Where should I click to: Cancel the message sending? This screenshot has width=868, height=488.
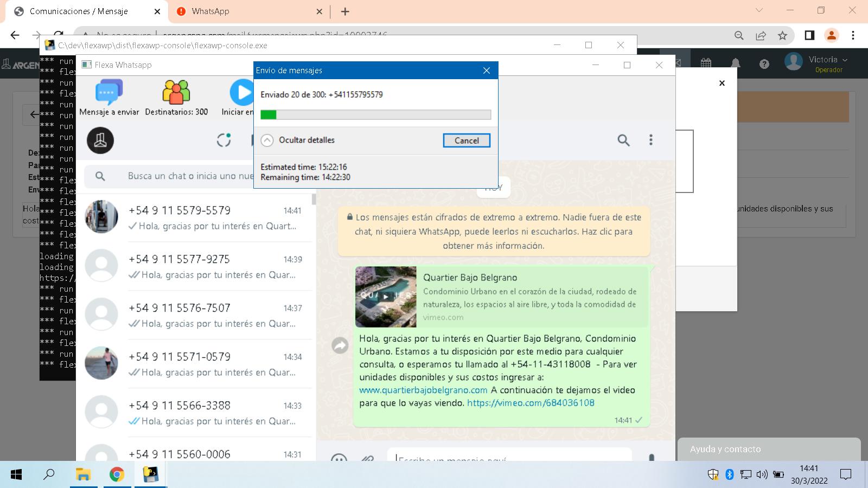[x=467, y=140]
